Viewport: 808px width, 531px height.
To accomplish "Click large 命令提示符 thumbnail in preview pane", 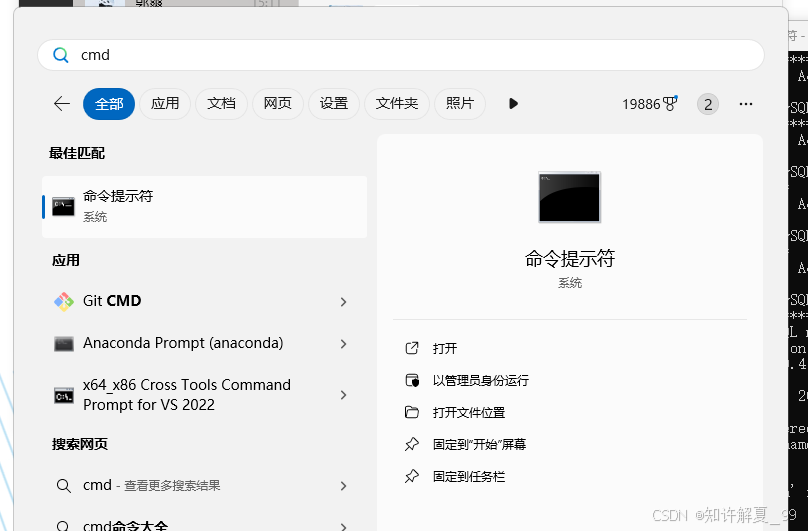I will pyautogui.click(x=569, y=197).
